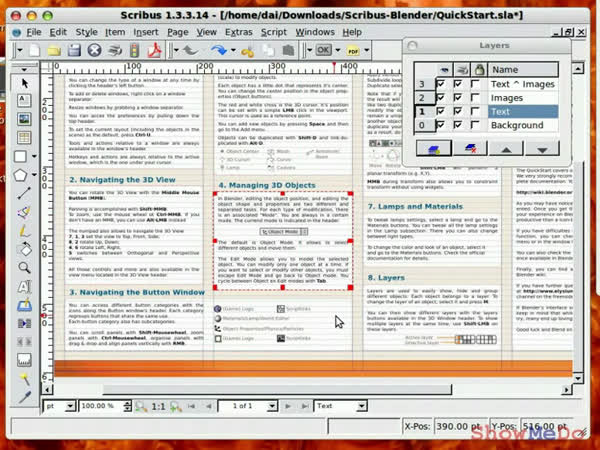
Task: Save the document with the floppy icon
Action: (74, 51)
